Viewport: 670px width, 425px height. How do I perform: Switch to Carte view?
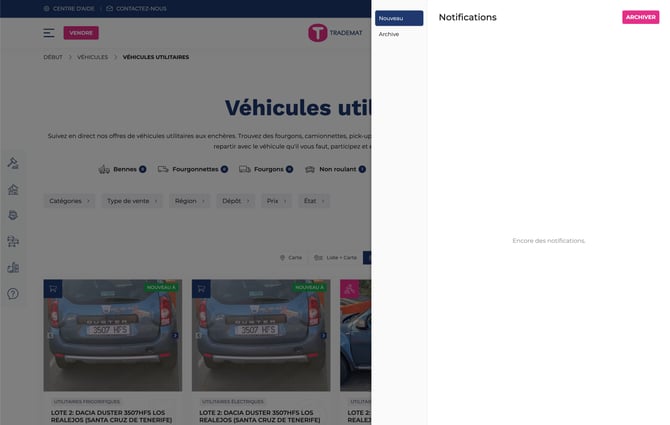tap(291, 258)
